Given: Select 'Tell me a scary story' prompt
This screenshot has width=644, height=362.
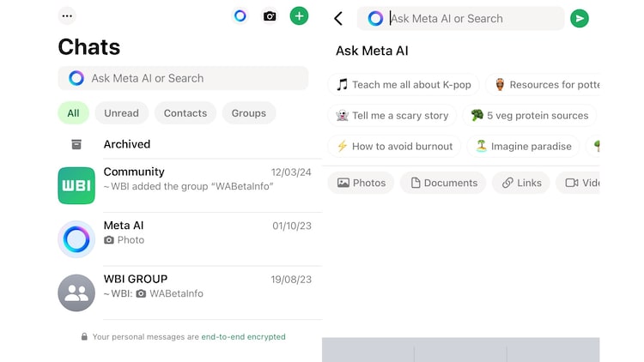Looking at the screenshot, I should 392,116.
